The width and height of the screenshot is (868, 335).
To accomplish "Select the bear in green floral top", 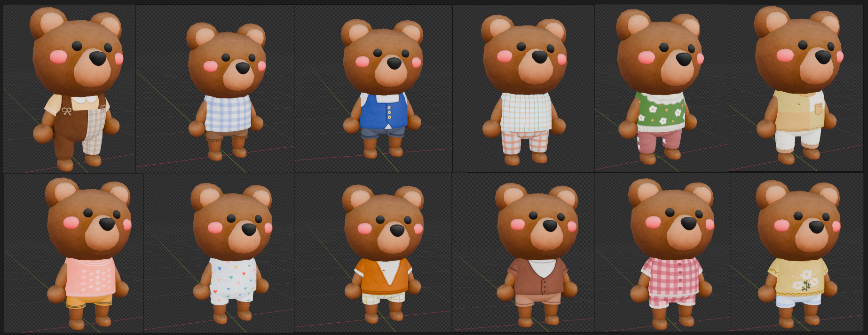I will coord(659,87).
